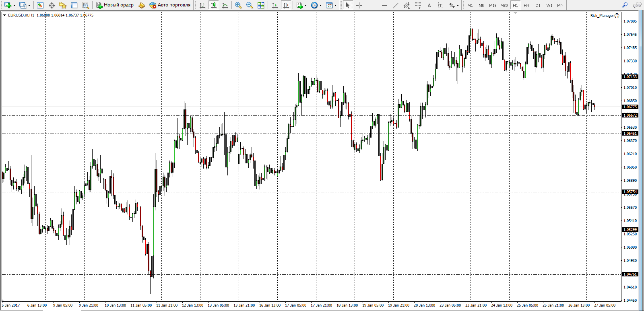This screenshot has width=644, height=311.
Task: Click the Profiles icon
Action: coord(23,5)
